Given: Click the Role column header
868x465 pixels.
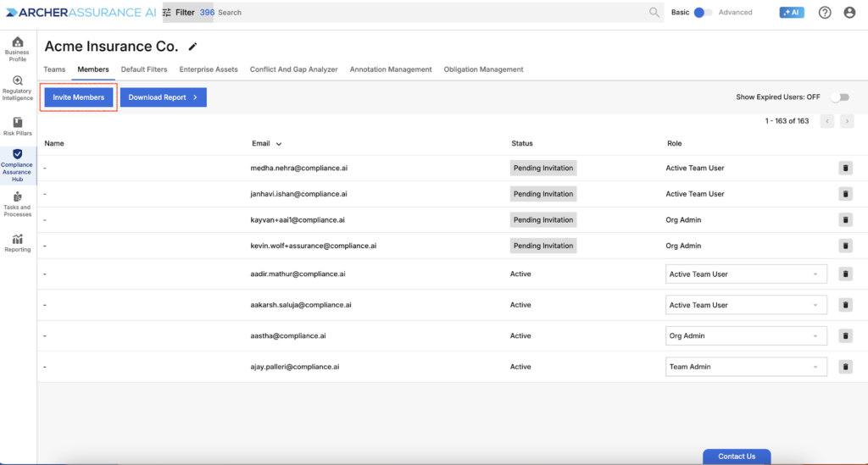Looking at the screenshot, I should pyautogui.click(x=674, y=144).
